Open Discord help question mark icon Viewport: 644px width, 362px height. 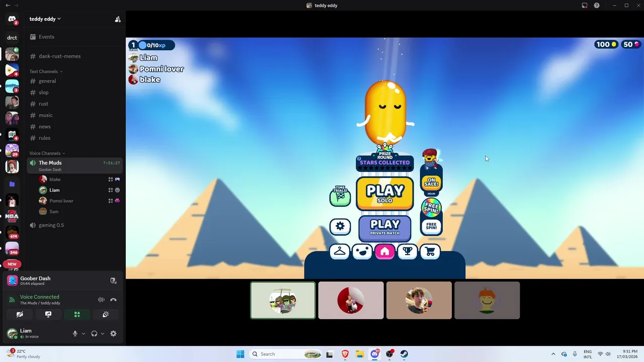pos(597,6)
